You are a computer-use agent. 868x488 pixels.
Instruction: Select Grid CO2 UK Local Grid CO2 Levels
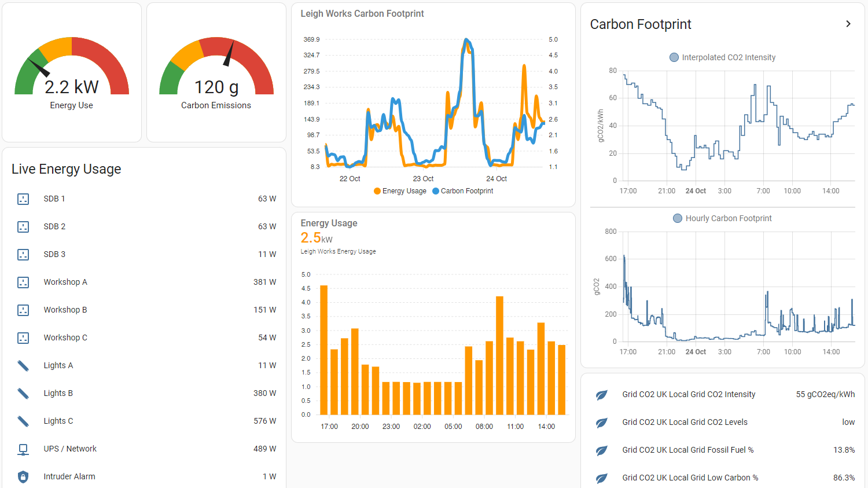685,423
